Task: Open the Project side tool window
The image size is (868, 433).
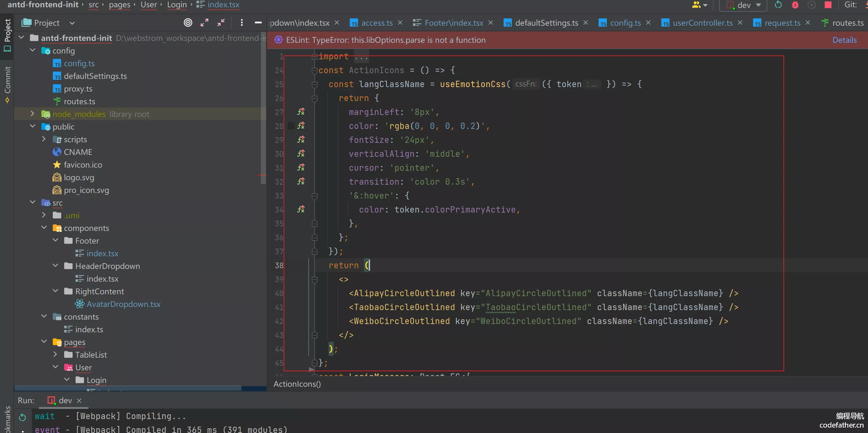Action: click(x=7, y=35)
